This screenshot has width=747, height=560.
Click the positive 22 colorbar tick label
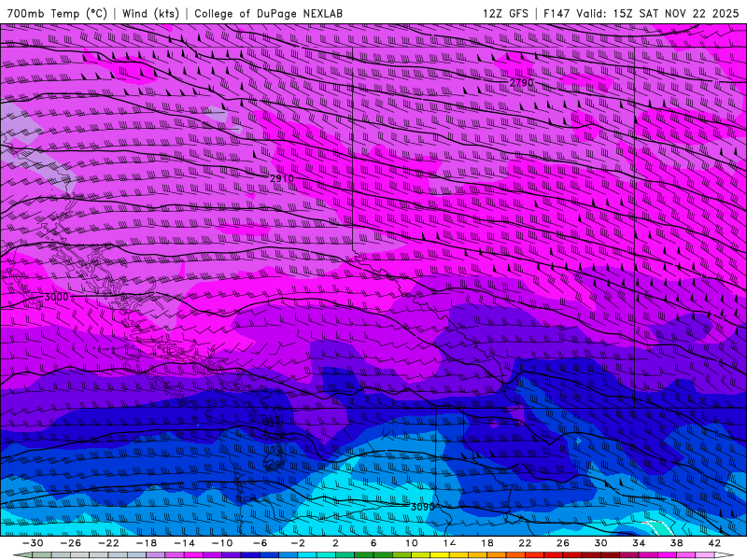525,543
